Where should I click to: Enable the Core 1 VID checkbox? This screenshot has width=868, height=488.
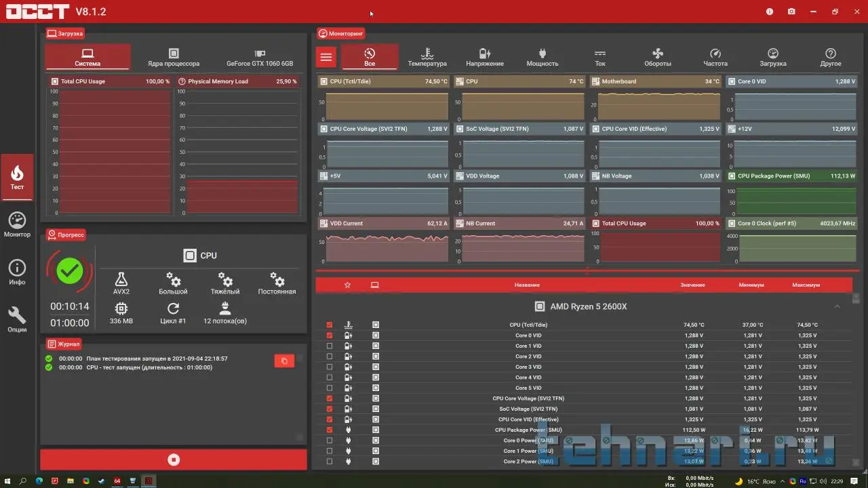coord(330,346)
